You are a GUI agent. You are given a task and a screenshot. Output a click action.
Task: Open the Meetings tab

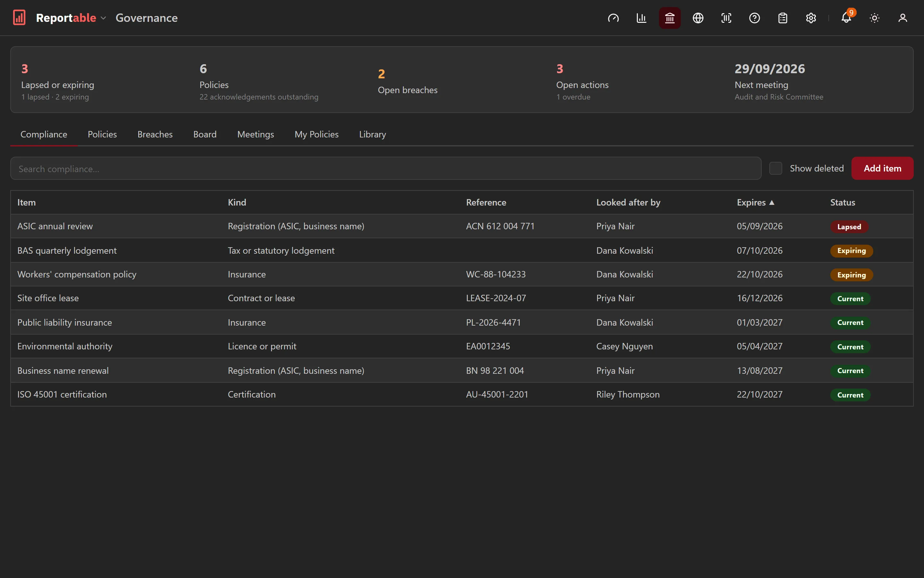[255, 134]
